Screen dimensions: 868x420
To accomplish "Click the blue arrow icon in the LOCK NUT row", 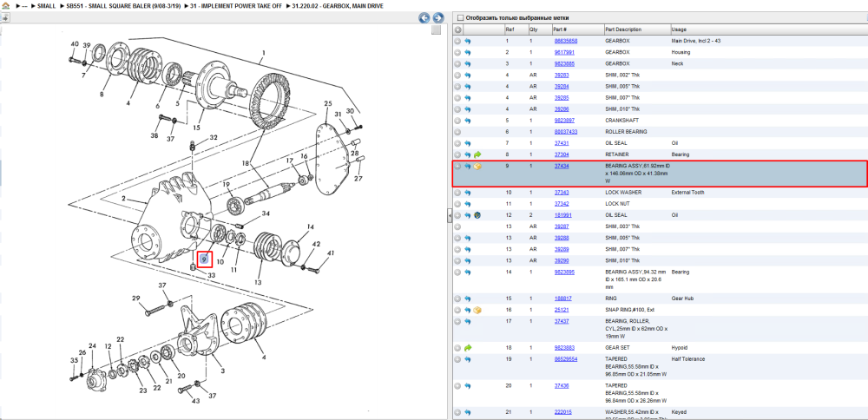I will 468,204.
